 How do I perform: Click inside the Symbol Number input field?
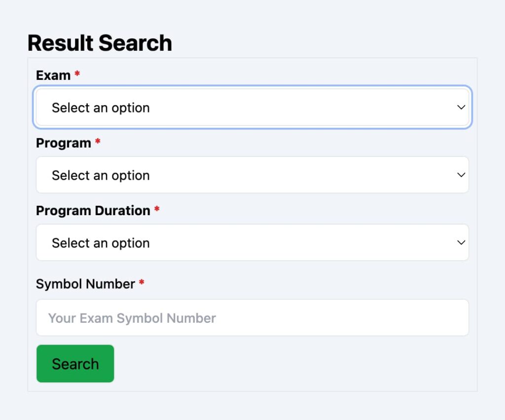tap(252, 317)
